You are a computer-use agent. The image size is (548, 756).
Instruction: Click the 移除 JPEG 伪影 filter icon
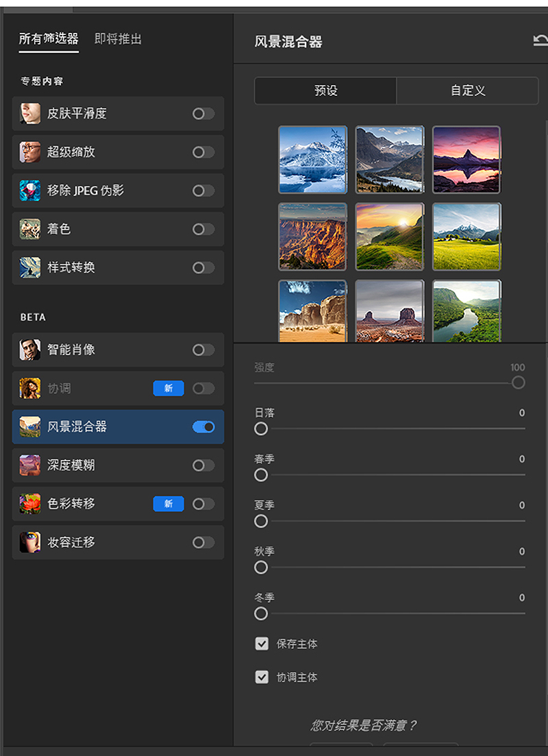coord(30,191)
